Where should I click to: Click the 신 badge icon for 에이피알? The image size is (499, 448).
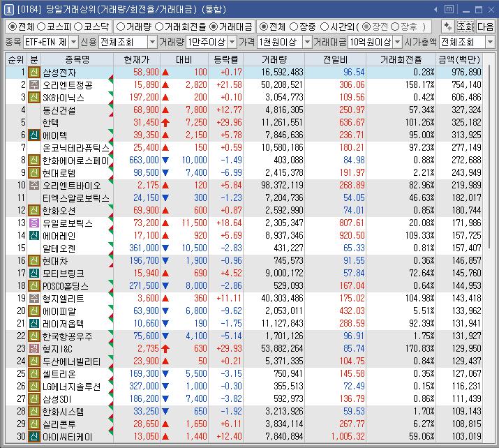coord(33,311)
